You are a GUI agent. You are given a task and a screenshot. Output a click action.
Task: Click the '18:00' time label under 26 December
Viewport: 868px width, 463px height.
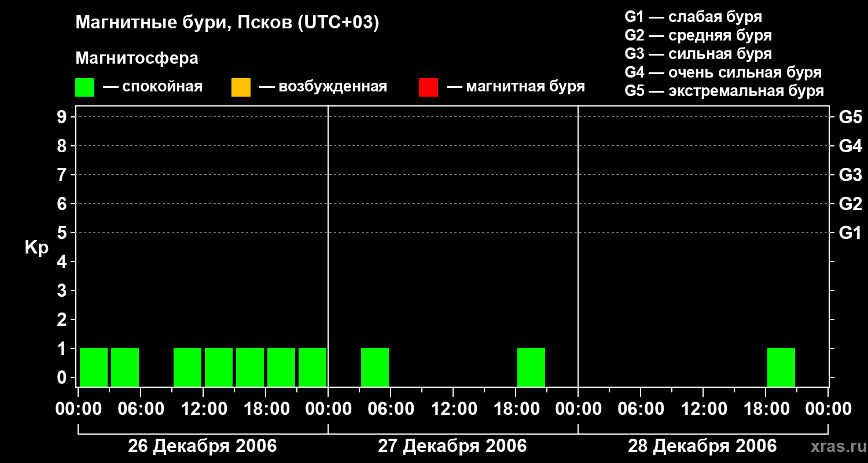pos(266,409)
